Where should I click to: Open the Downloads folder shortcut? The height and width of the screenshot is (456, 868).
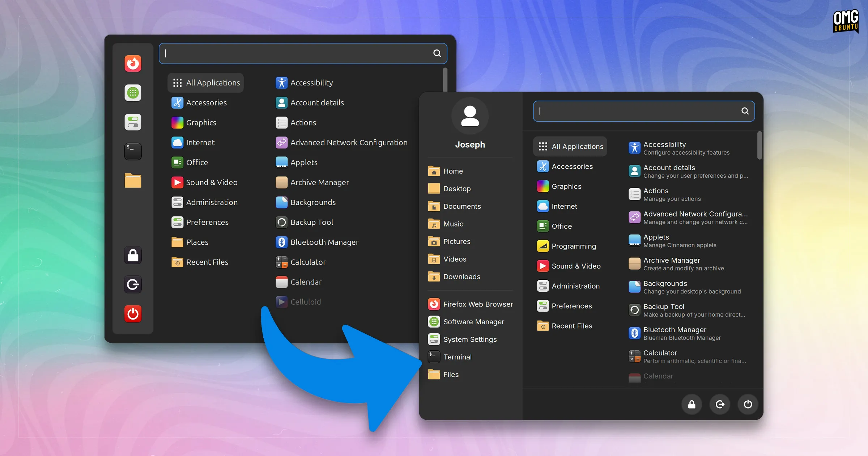point(461,276)
